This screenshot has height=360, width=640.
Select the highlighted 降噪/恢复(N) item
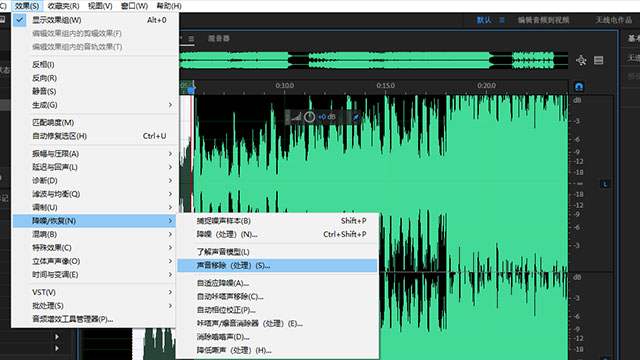pos(95,221)
